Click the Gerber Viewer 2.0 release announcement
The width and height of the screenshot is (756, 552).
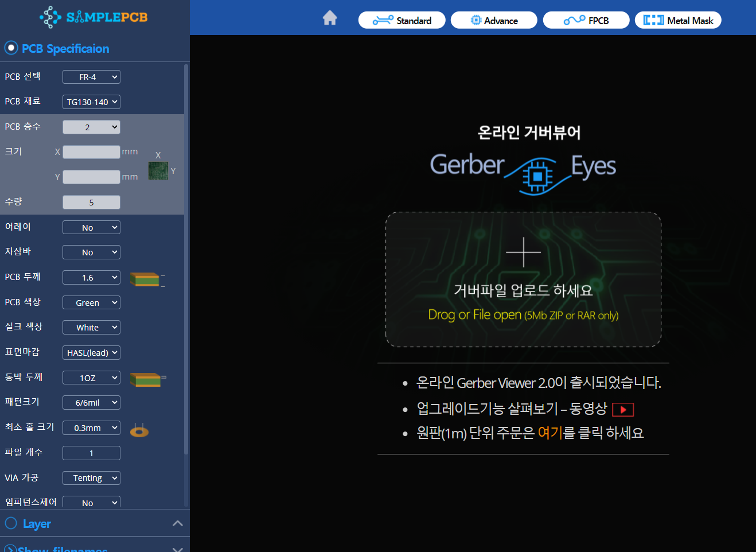[x=539, y=383]
